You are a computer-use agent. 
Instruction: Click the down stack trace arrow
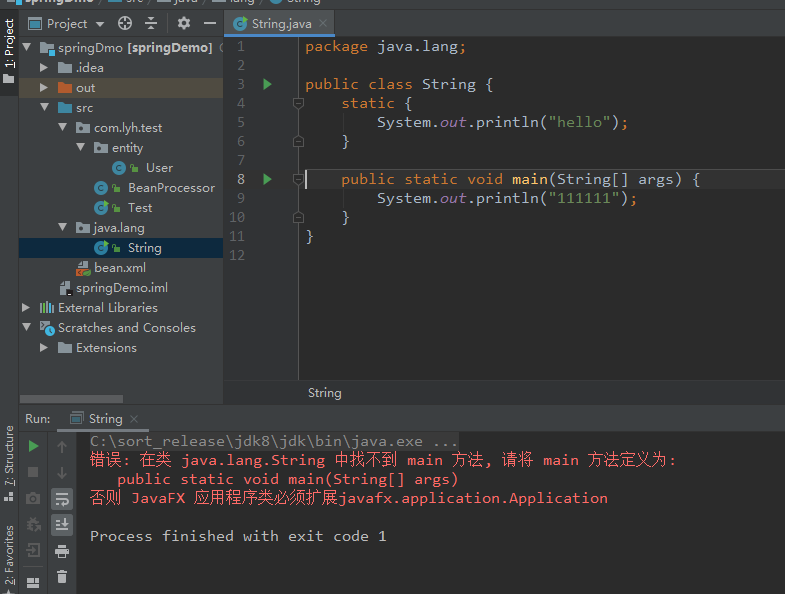(62, 473)
